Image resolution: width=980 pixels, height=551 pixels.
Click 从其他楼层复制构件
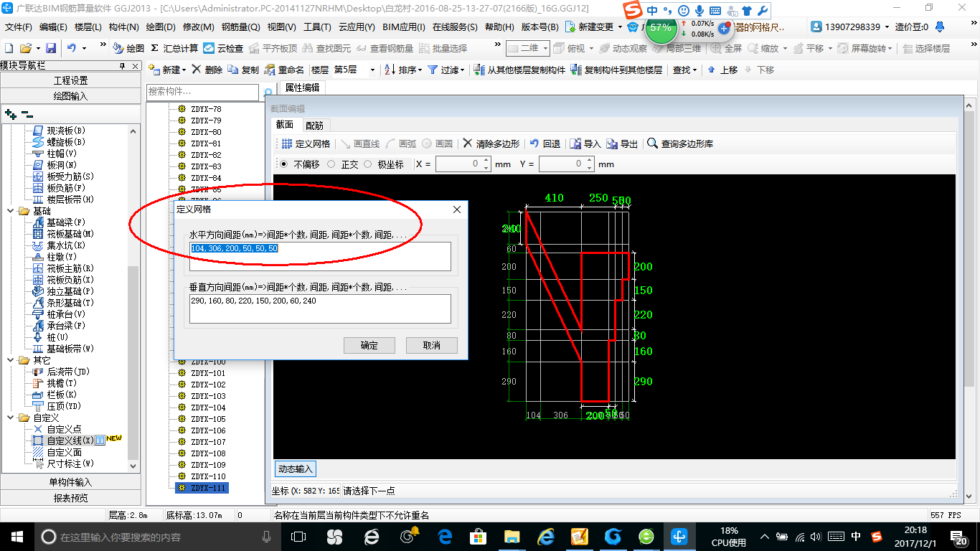tap(519, 70)
